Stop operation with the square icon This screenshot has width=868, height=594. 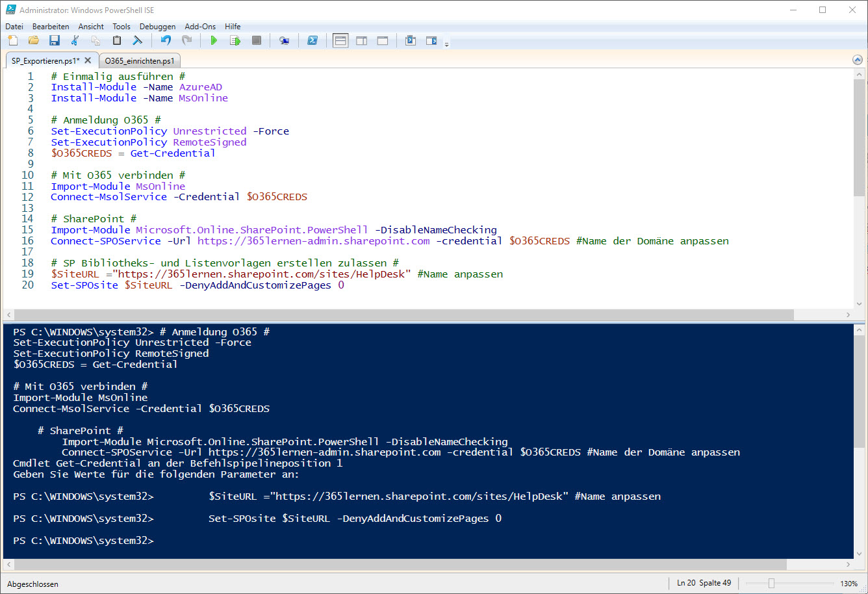click(x=257, y=40)
